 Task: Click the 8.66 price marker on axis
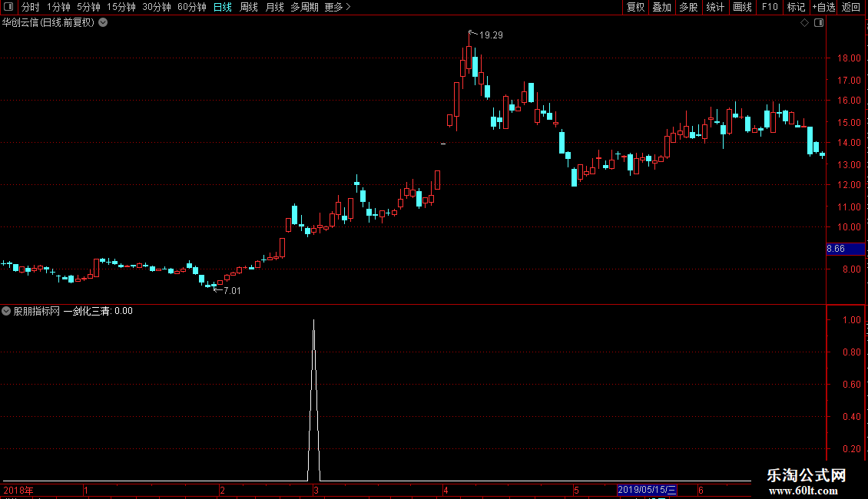(845, 249)
